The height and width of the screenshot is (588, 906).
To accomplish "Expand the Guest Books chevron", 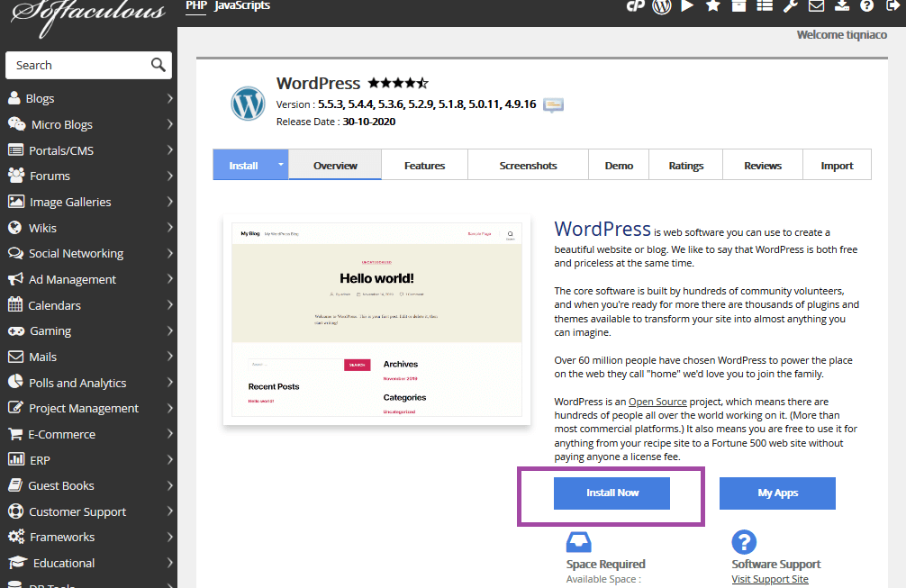I will coord(169,485).
